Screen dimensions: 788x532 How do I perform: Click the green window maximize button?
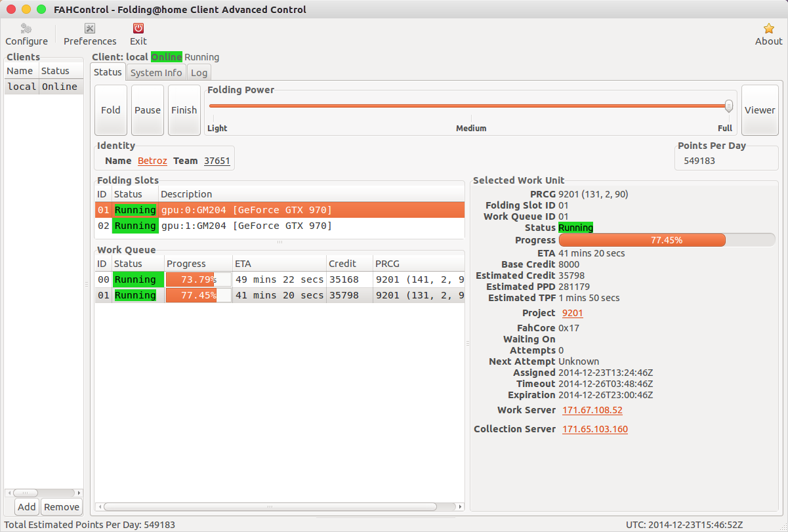pyautogui.click(x=41, y=9)
